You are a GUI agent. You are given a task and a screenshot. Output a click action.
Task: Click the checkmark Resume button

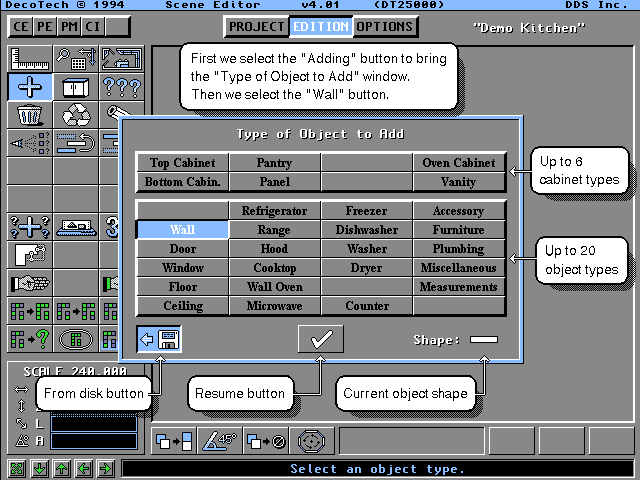(x=321, y=339)
